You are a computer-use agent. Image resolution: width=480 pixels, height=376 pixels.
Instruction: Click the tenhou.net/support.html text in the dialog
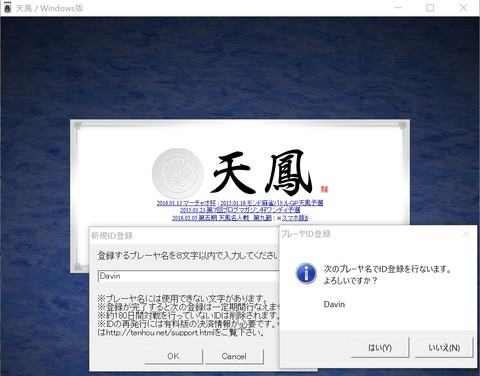(160, 332)
